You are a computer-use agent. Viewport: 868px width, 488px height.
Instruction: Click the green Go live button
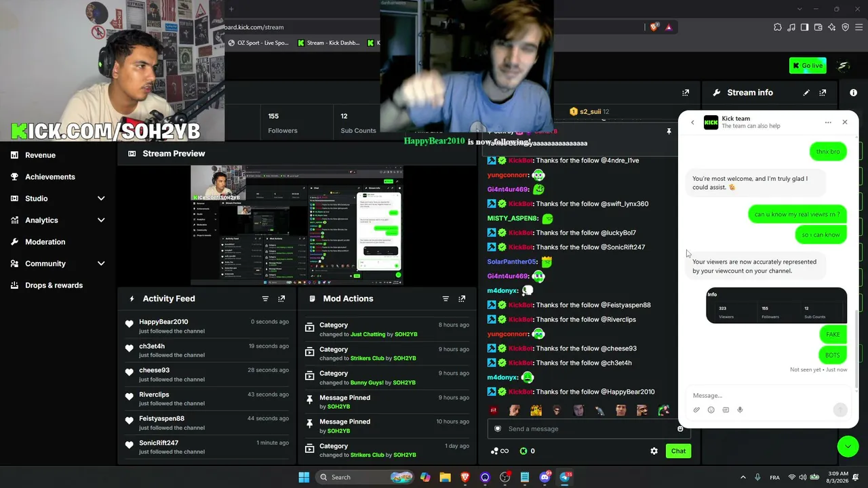tap(808, 66)
